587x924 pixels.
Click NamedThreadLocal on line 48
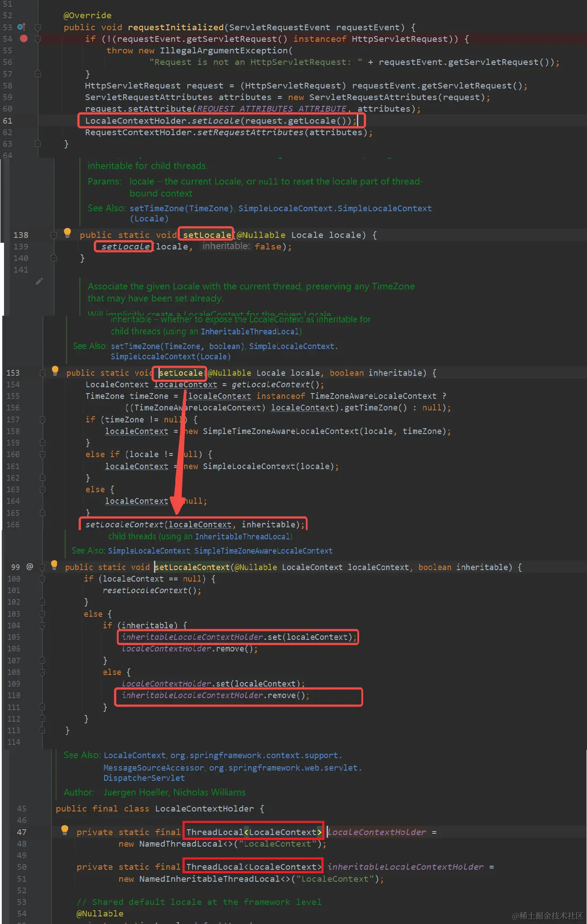coord(181,844)
